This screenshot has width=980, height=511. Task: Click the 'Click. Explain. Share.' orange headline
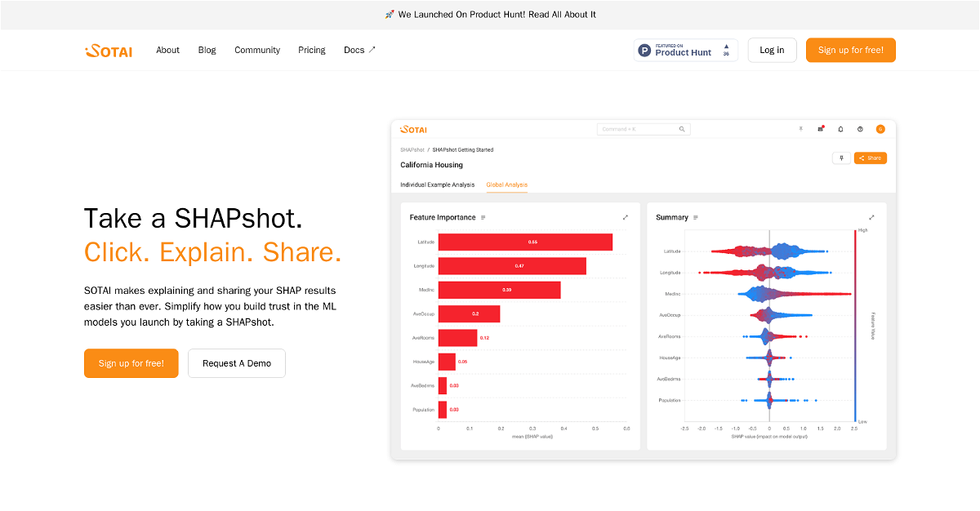pyautogui.click(x=213, y=252)
